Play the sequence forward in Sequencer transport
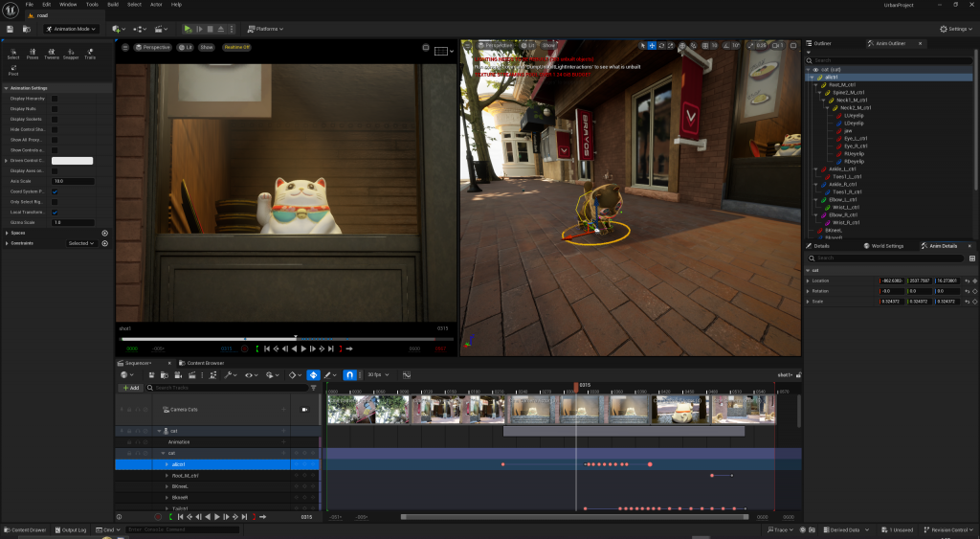980x539 pixels. (x=217, y=517)
